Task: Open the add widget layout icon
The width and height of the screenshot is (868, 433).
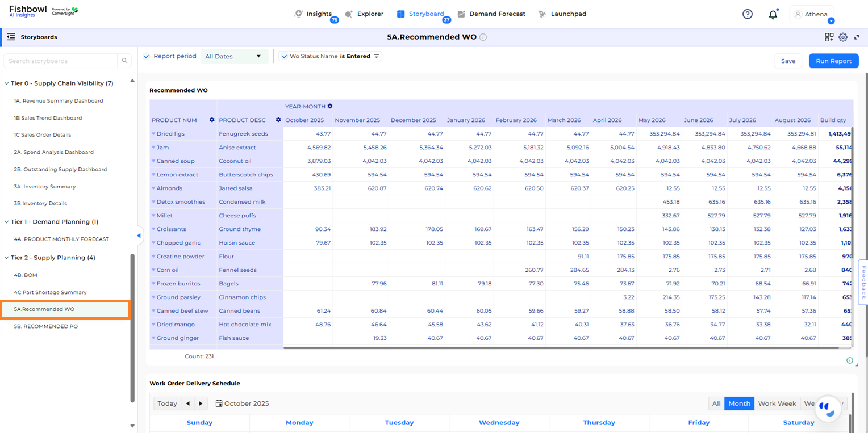Action: pyautogui.click(x=829, y=37)
